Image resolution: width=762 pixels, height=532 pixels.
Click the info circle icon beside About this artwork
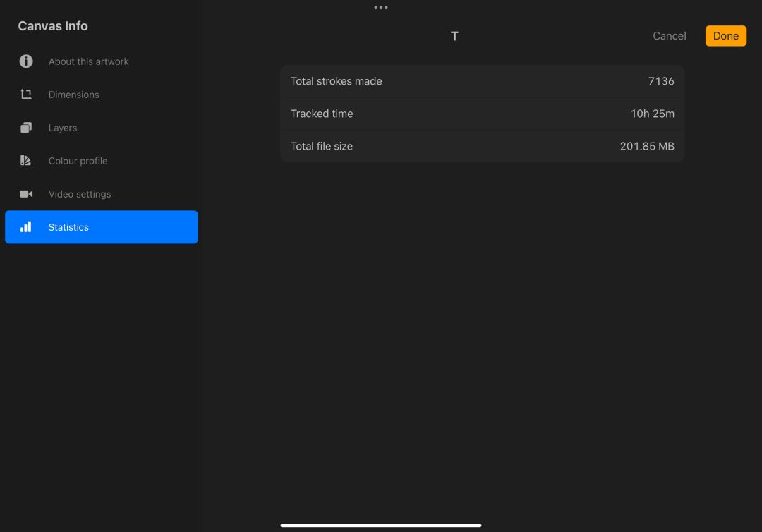point(26,61)
